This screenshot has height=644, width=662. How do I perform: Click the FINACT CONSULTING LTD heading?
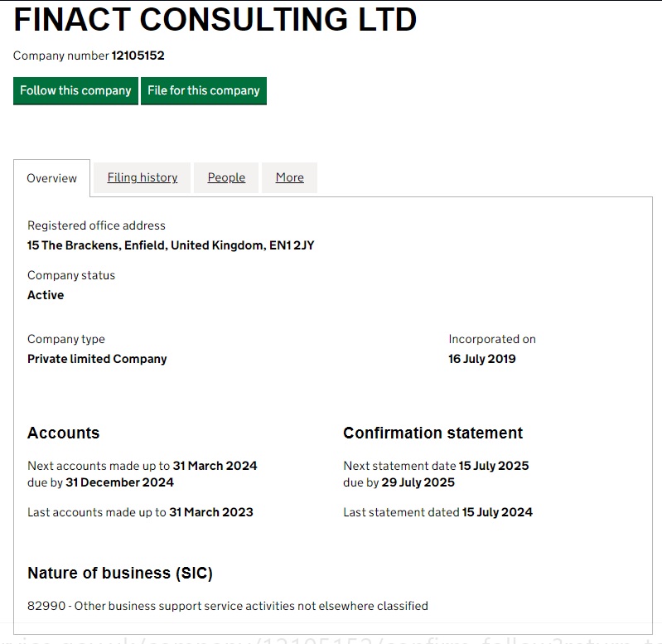click(215, 20)
